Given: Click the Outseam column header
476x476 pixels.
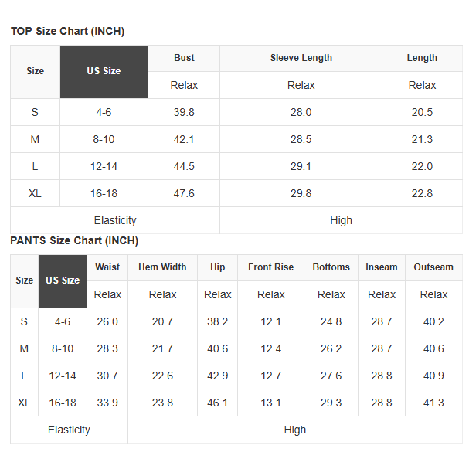Looking at the screenshot, I should pos(433,267).
